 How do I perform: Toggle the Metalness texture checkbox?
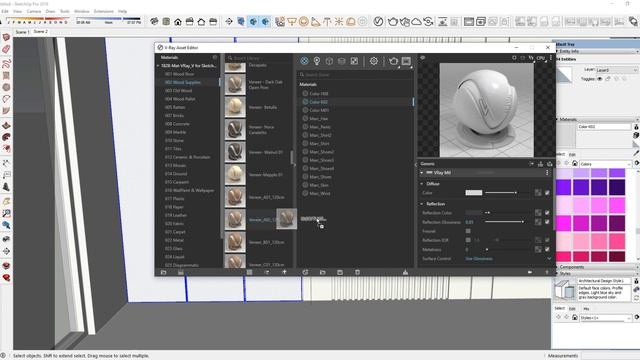(x=547, y=249)
